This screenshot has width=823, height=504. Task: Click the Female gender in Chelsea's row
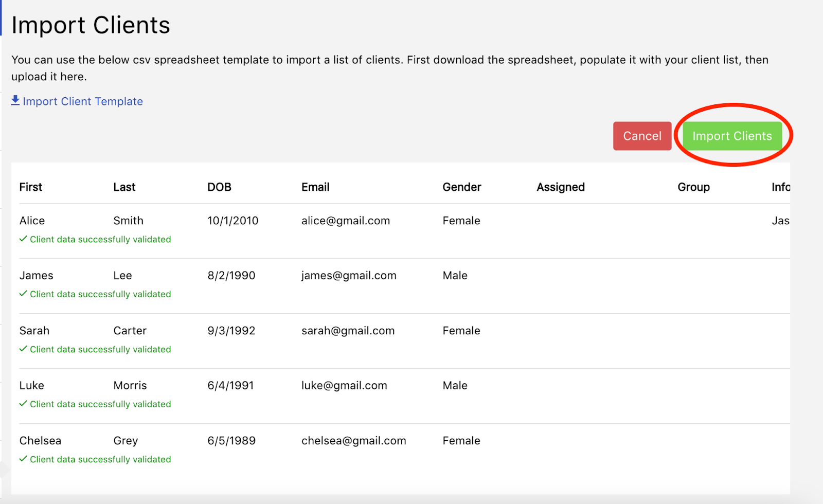click(x=461, y=441)
